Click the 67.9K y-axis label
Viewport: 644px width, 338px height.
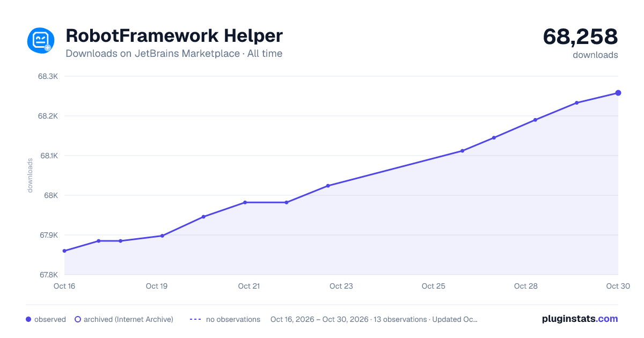[x=48, y=235]
